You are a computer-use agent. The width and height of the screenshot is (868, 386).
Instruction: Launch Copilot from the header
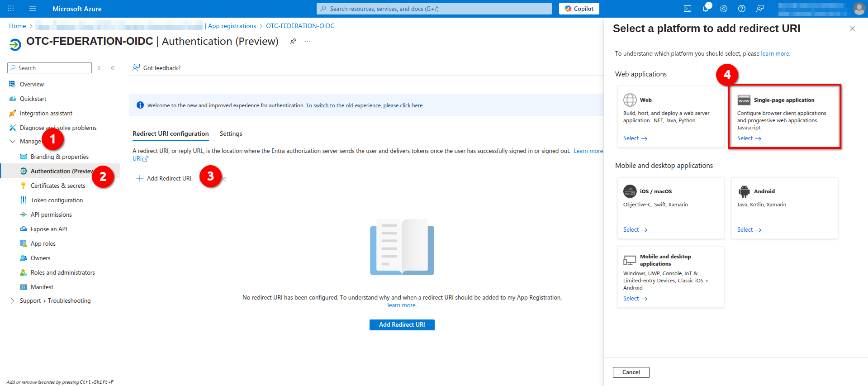579,9
